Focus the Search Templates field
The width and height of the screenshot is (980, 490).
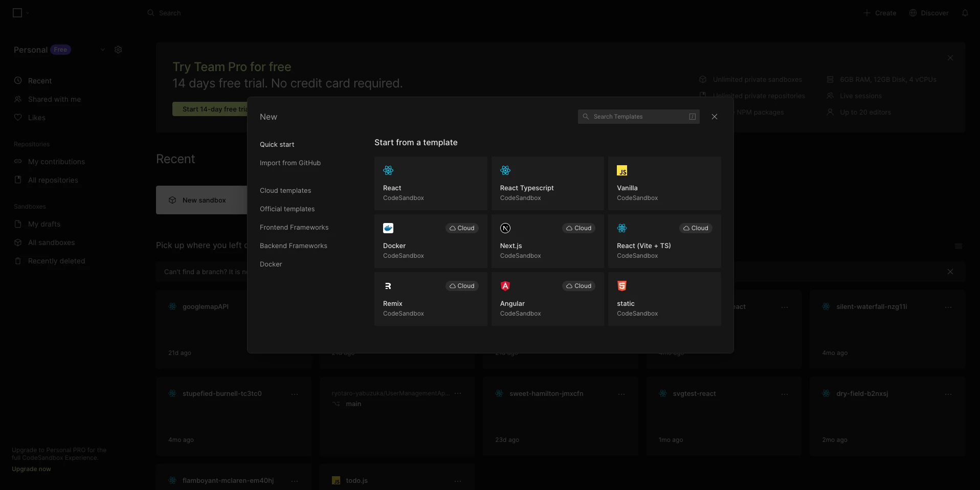[x=639, y=117]
